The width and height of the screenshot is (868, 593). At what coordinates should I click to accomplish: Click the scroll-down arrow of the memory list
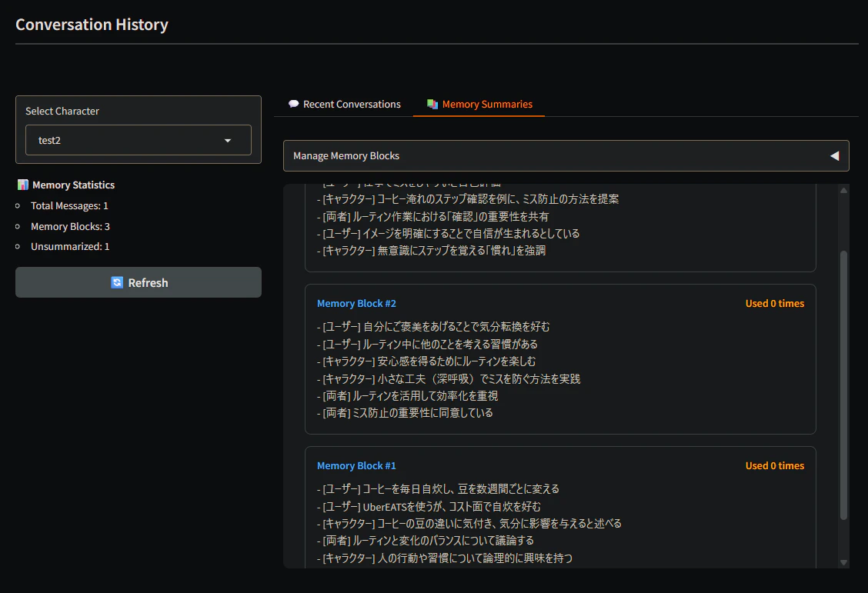tap(843, 562)
